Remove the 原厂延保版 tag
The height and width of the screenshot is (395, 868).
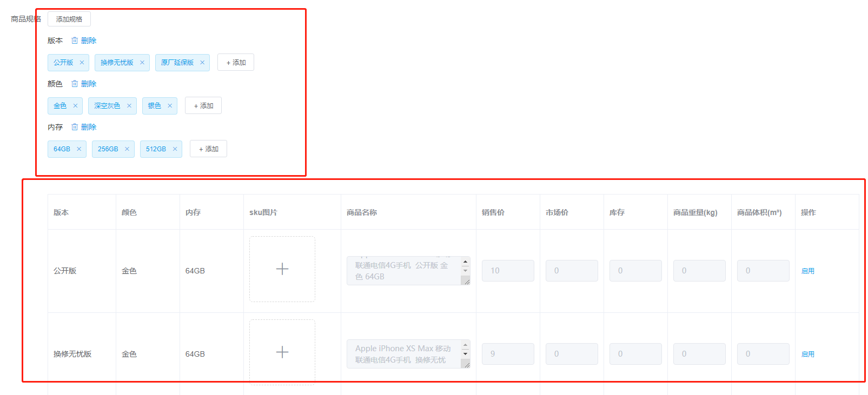point(202,63)
